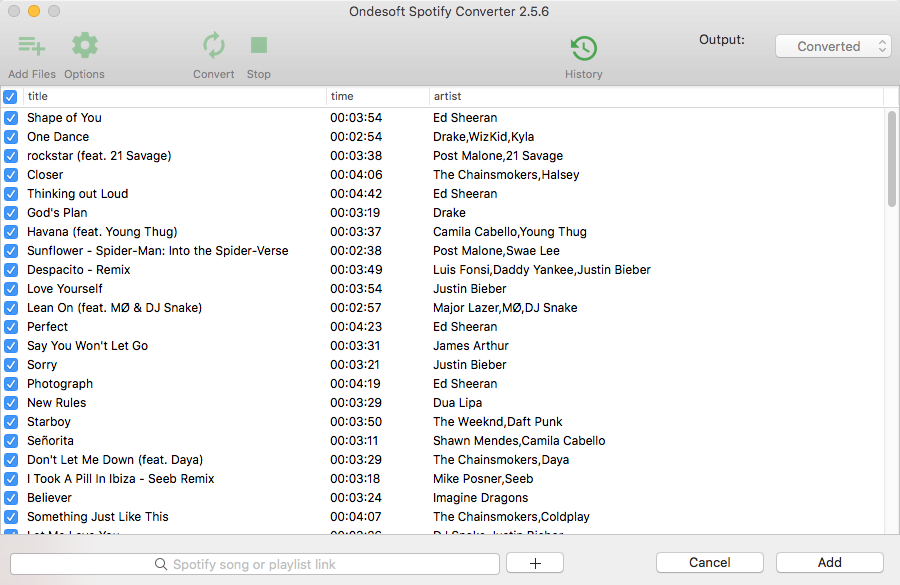The image size is (900, 585).
Task: Click the Add button
Action: [829, 563]
